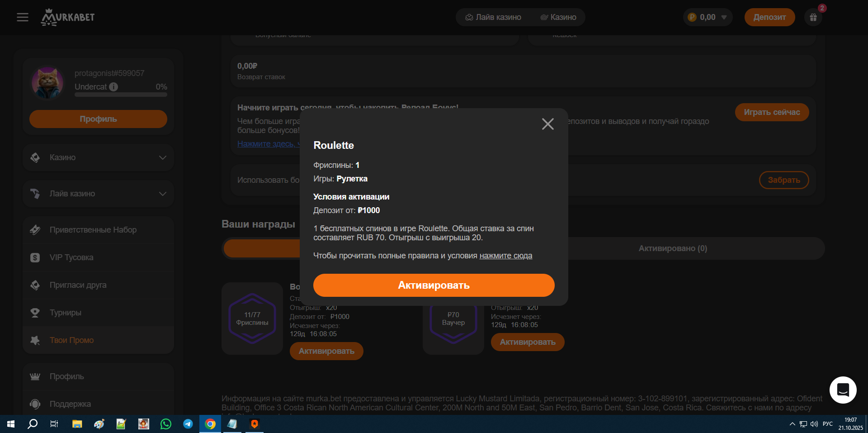Click the Undercat level progress bar

121,95
